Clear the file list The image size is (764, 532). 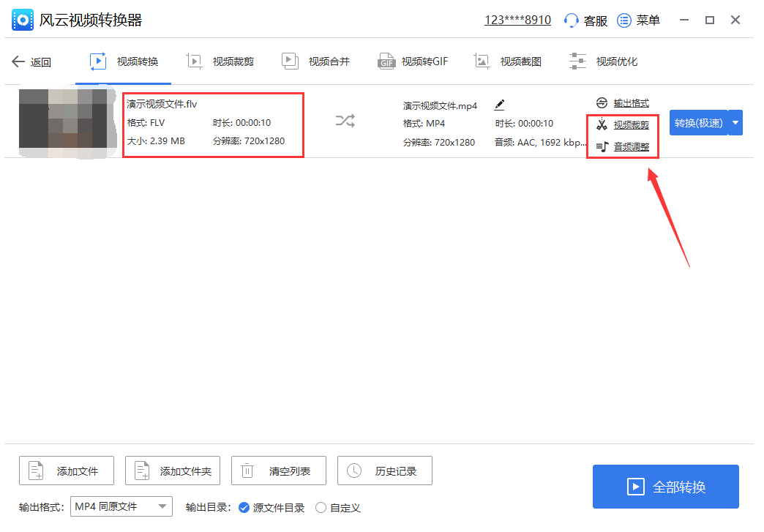click(278, 471)
